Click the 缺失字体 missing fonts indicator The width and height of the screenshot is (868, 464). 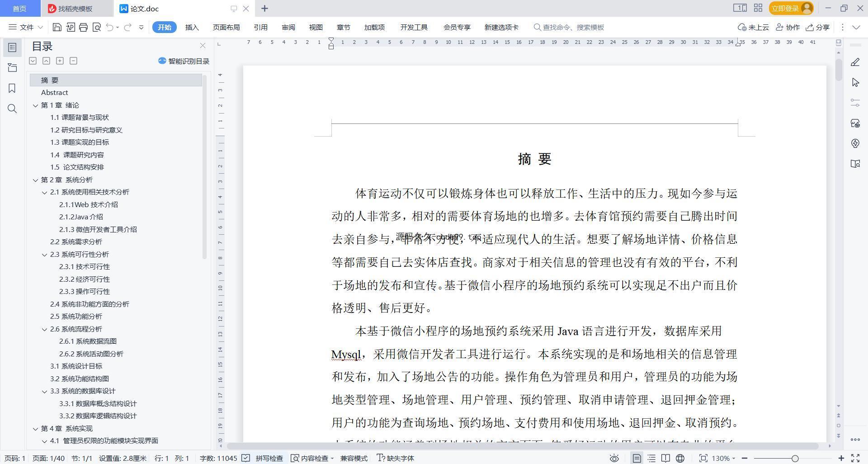pyautogui.click(x=396, y=458)
